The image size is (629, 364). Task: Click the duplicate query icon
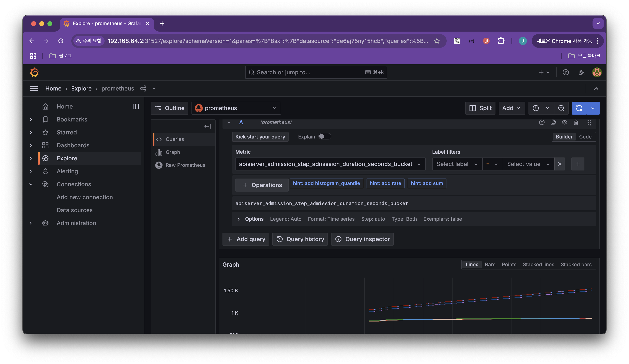(553, 122)
